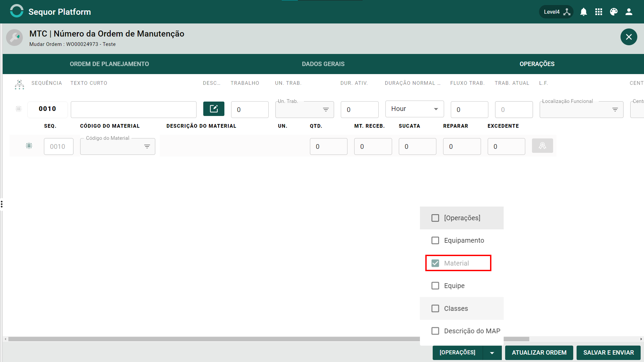Click the Texto Curto input field
Viewport: 644px width, 362px height.
[x=133, y=110]
